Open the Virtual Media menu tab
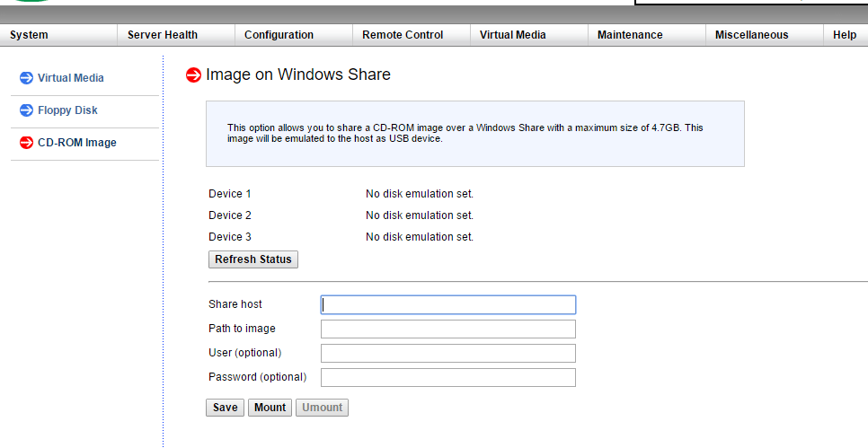This screenshot has width=868, height=448. pos(512,35)
